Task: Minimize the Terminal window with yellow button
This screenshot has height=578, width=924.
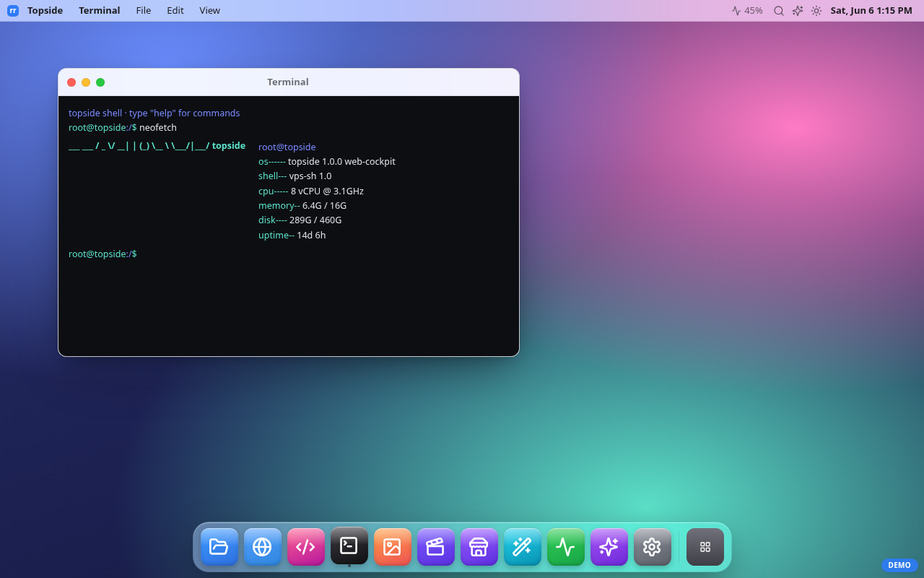Action: click(86, 82)
